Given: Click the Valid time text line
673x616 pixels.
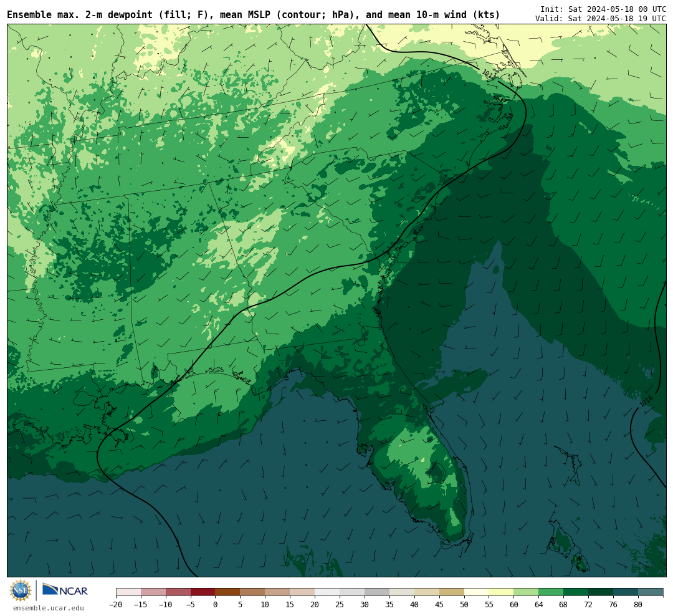Looking at the screenshot, I should click(601, 19).
